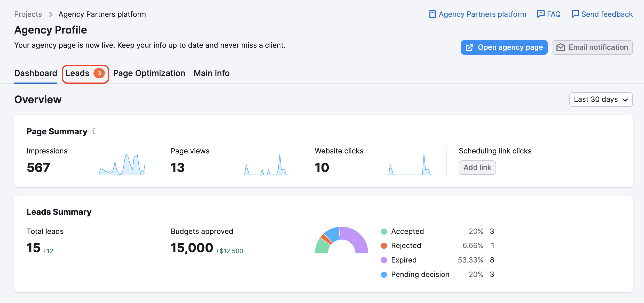
Task: Click the current Agency Partners platform breadcrumb
Action: (102, 14)
